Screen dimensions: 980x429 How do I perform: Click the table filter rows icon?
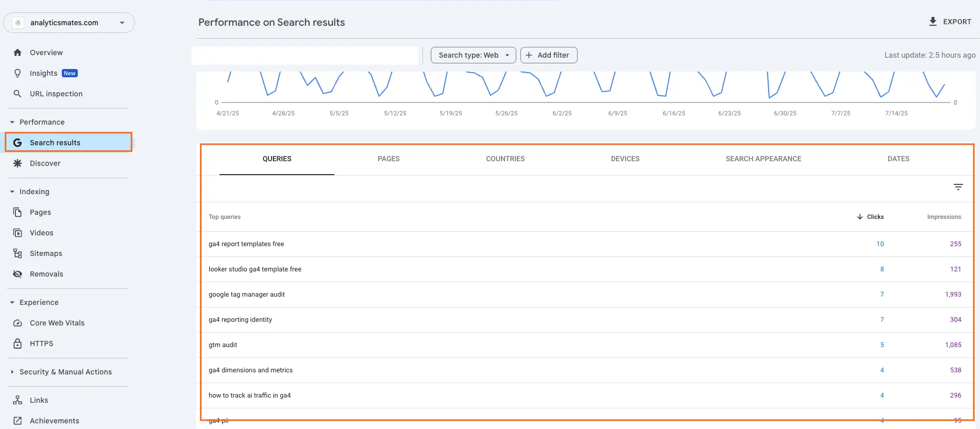(958, 187)
